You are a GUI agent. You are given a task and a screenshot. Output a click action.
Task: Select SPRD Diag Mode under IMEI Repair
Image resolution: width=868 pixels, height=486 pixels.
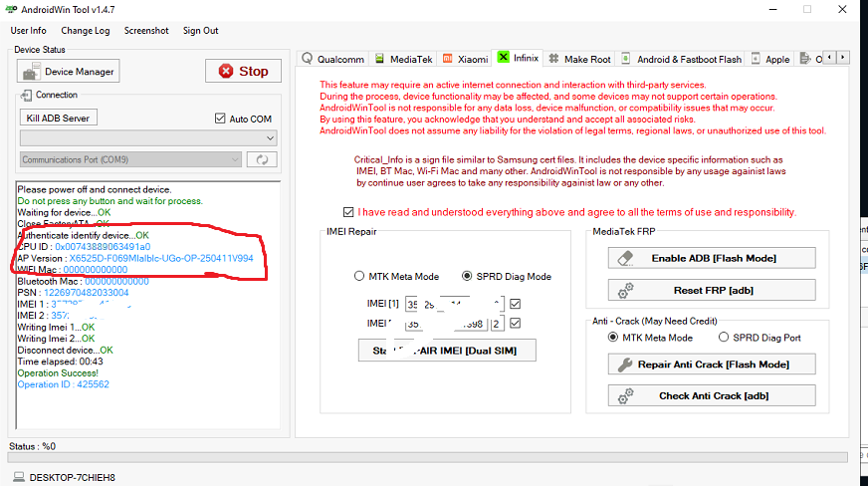[x=507, y=276]
